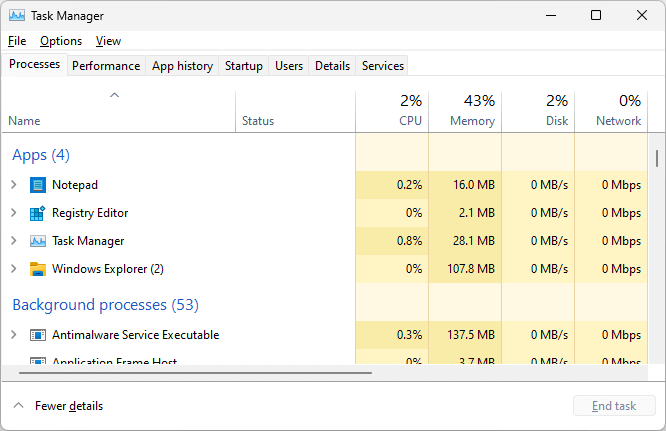This screenshot has height=431, width=666.
Task: Click the 28.1 MB memory cell
Action: (x=465, y=241)
